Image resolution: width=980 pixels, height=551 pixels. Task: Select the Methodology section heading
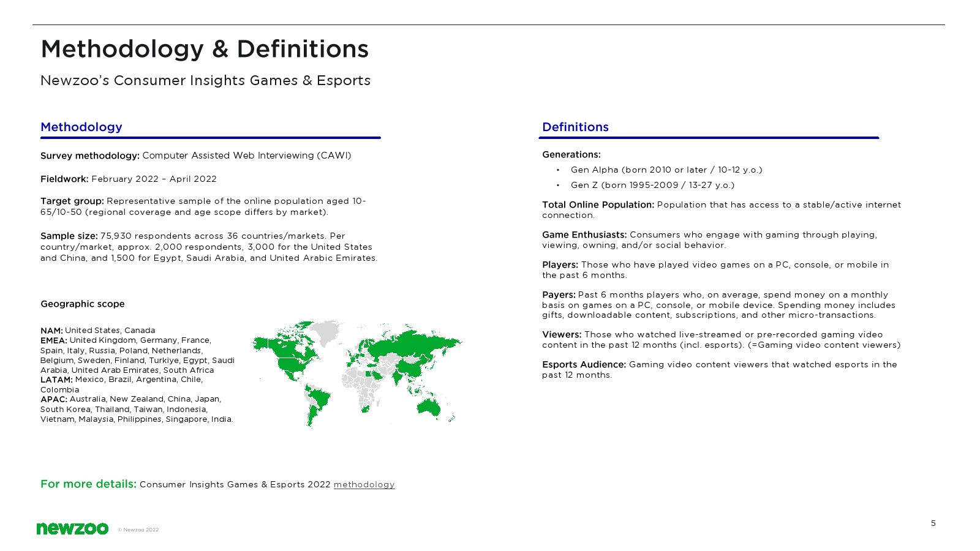point(81,127)
